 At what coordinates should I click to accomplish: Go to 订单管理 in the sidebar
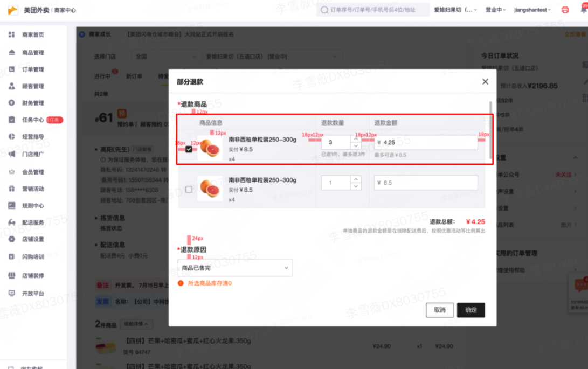click(x=33, y=69)
